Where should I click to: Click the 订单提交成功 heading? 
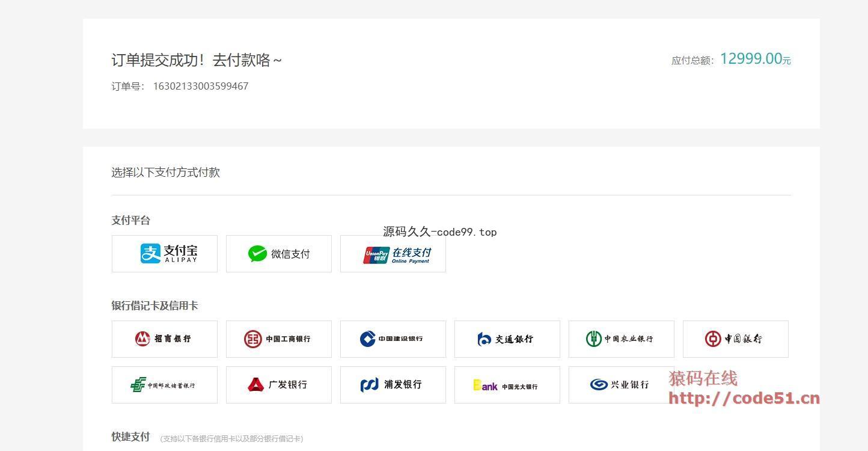click(197, 60)
